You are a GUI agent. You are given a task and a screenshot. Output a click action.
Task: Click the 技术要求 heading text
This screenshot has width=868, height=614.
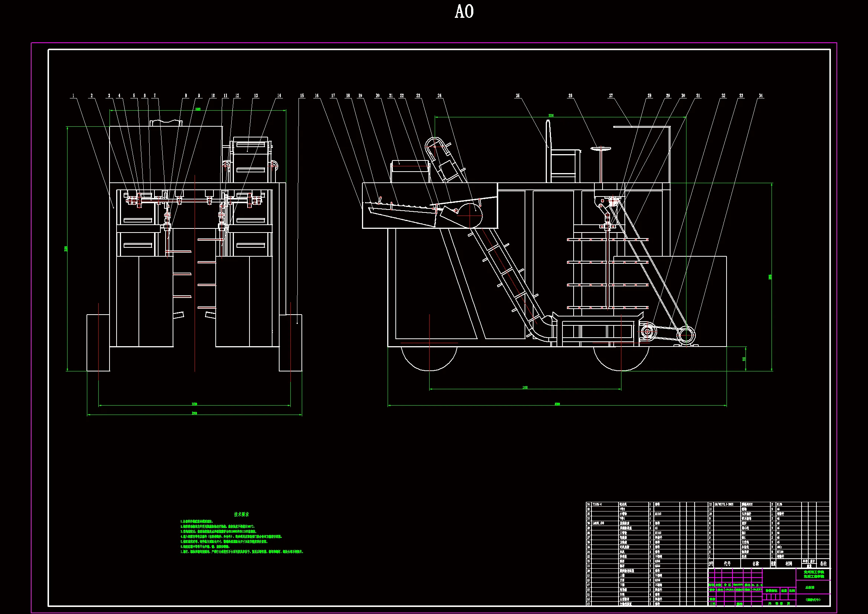[x=241, y=514]
